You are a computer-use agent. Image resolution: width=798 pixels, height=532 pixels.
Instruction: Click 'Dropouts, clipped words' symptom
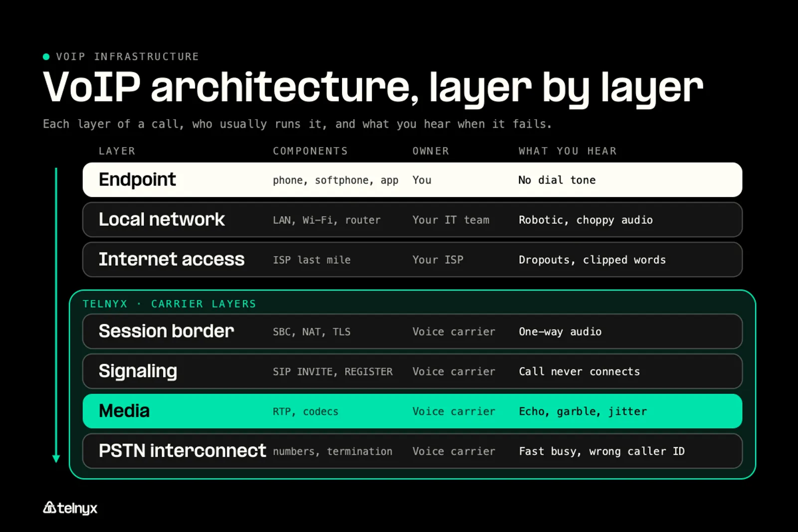pos(592,260)
